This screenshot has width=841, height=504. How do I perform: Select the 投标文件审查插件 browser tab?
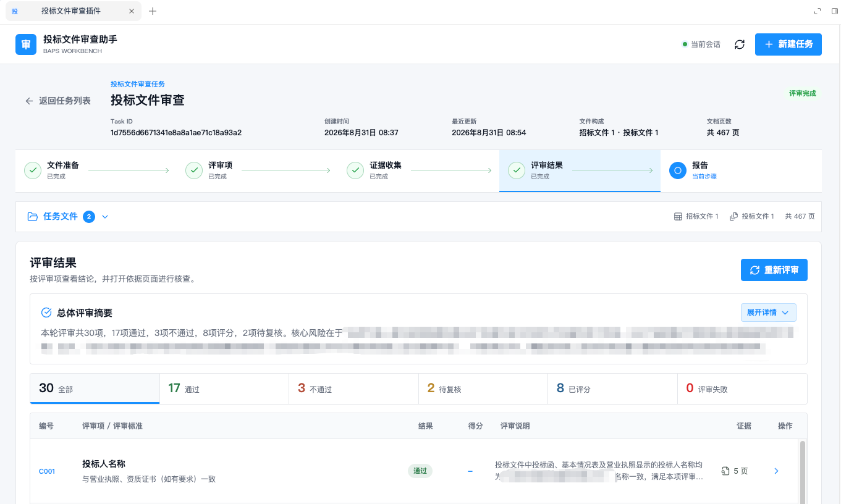(73, 11)
